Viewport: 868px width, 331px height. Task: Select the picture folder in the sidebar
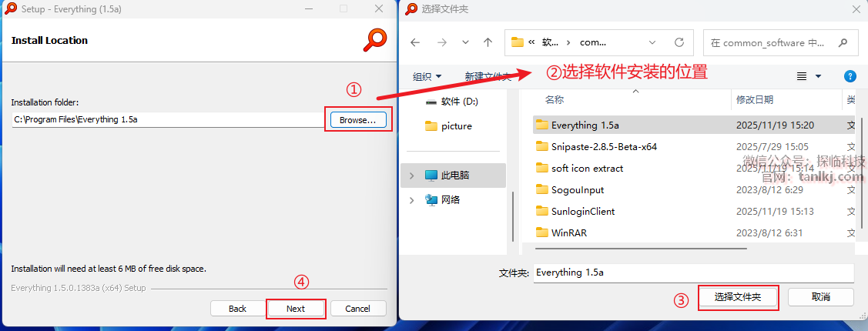pos(448,125)
